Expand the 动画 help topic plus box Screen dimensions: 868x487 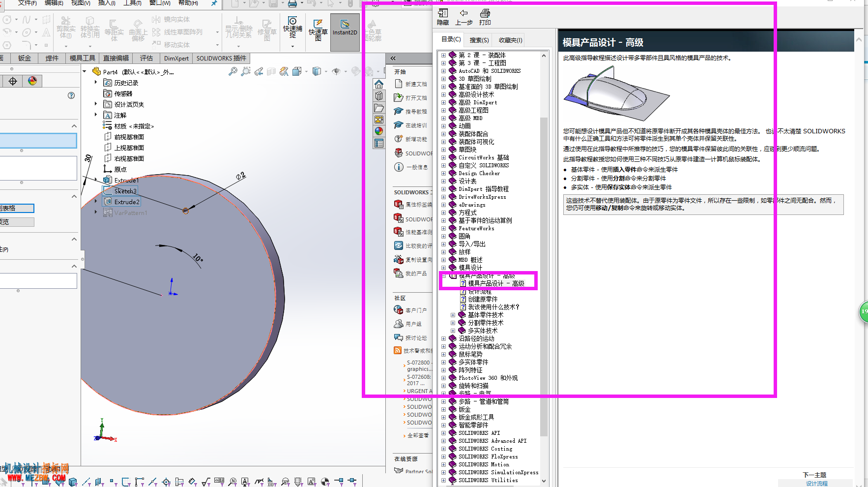coord(443,126)
